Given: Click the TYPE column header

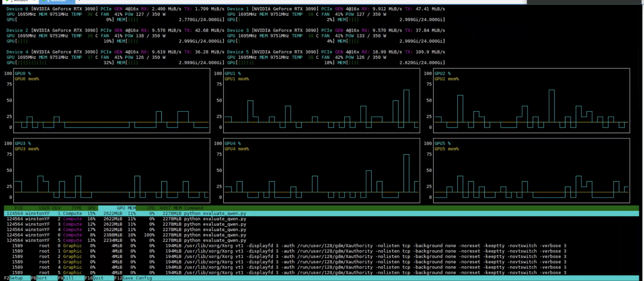Looking at the screenshot, I should coord(76,208).
